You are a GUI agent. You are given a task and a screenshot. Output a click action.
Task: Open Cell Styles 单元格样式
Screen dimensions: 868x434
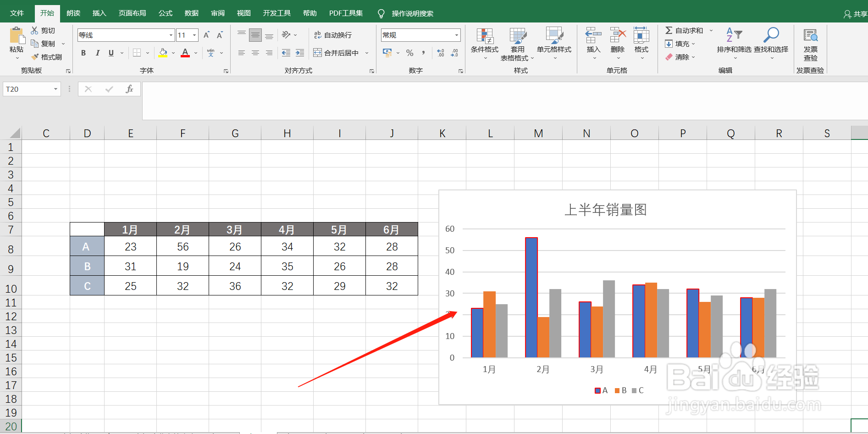coord(554,44)
